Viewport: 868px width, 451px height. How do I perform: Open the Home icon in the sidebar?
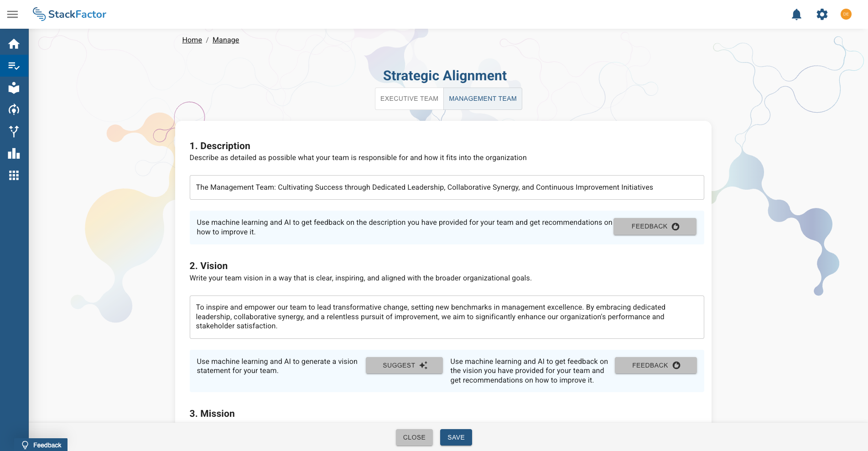(x=14, y=44)
